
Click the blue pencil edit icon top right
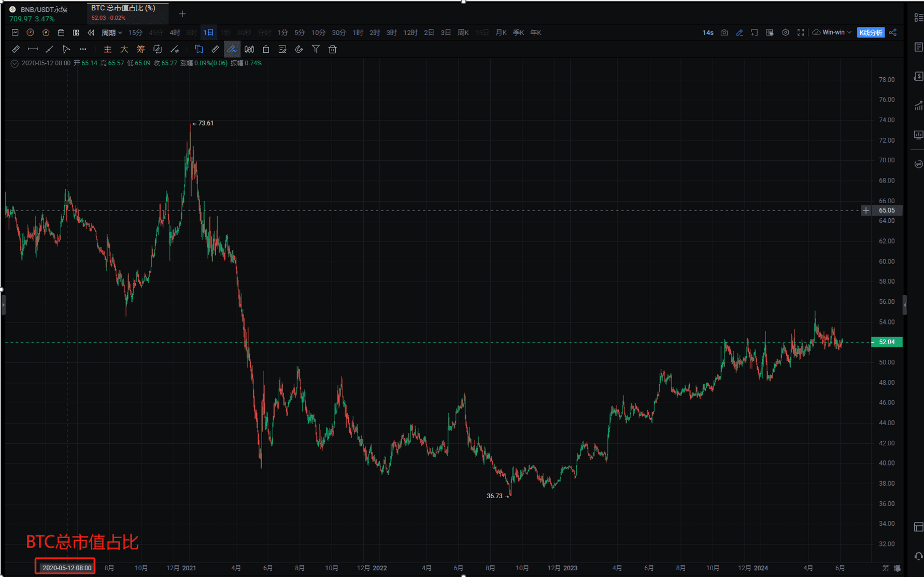(x=740, y=33)
